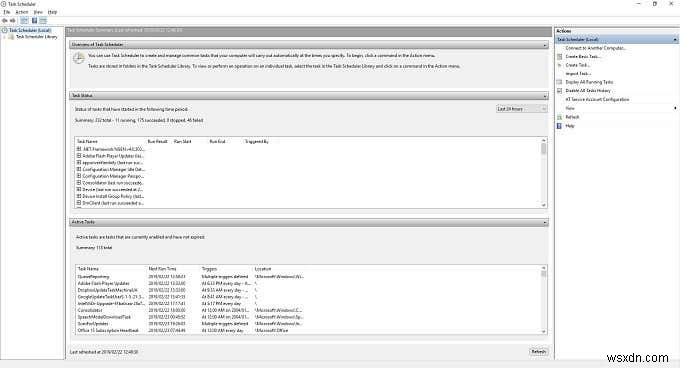680x368 pixels.
Task: Expand the appuriverifierdaily status row
Action: click(x=79, y=163)
